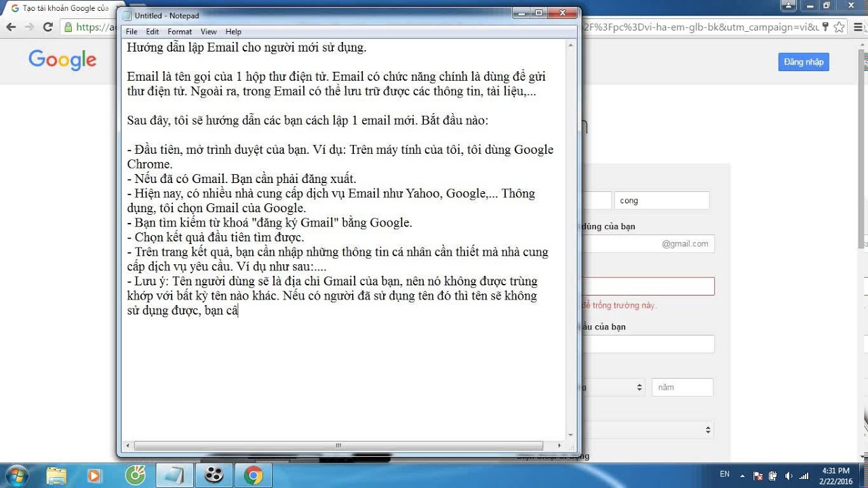Screen dimensions: 868x488
Task: Click Notepad's horizontal scroll right arrow
Action: (x=559, y=445)
